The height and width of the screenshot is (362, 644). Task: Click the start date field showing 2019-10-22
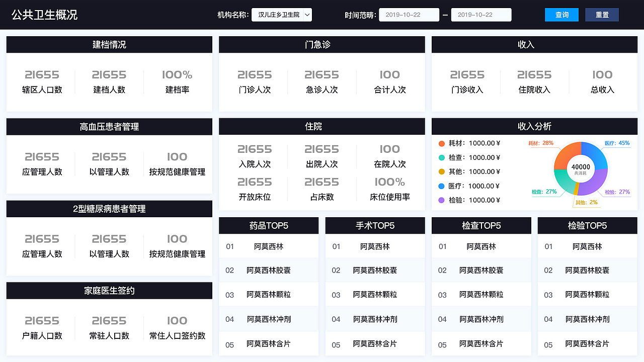tap(409, 15)
